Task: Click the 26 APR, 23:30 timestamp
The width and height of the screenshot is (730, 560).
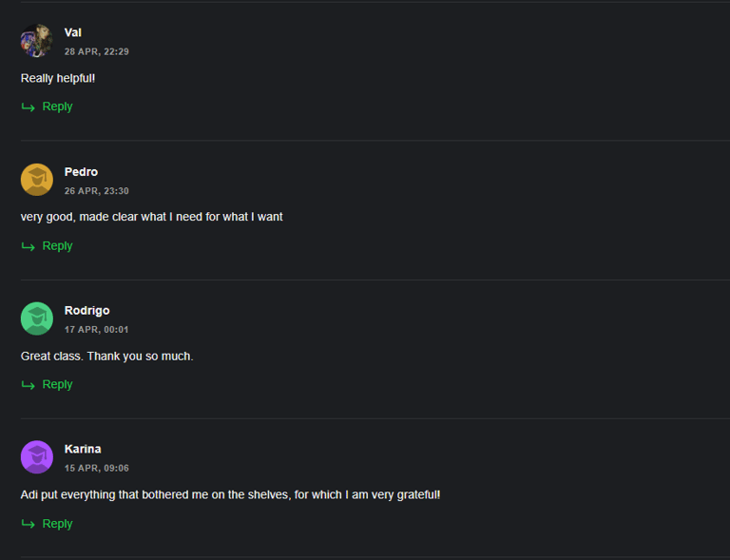Action: pyautogui.click(x=96, y=191)
